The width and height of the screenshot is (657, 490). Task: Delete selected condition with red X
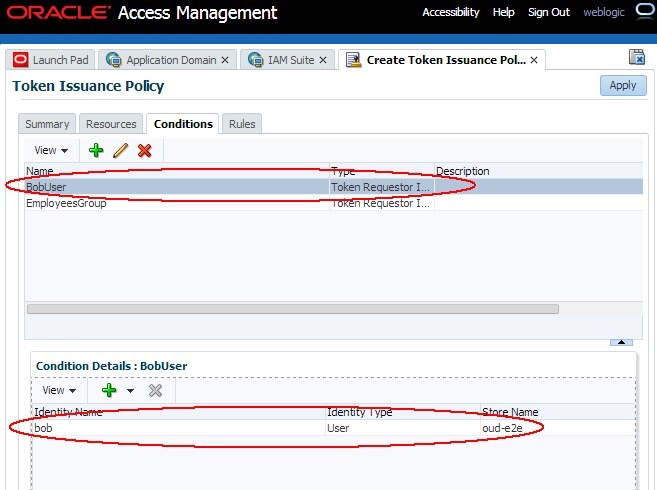click(145, 150)
